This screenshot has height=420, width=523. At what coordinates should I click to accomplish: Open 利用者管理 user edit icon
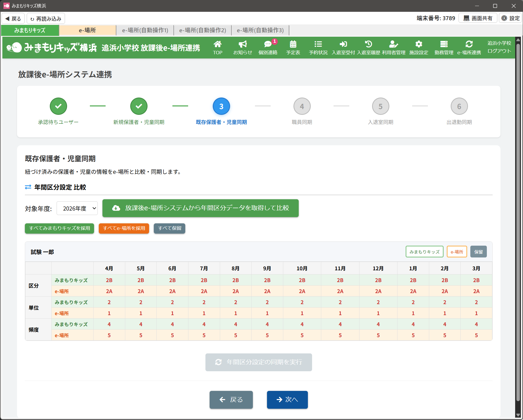coord(394,47)
